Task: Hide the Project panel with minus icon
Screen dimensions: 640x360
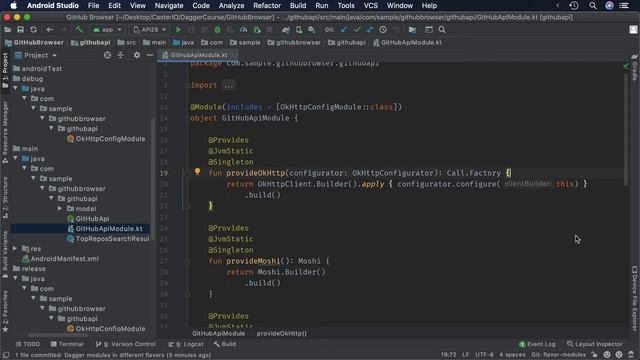Action: (150, 55)
